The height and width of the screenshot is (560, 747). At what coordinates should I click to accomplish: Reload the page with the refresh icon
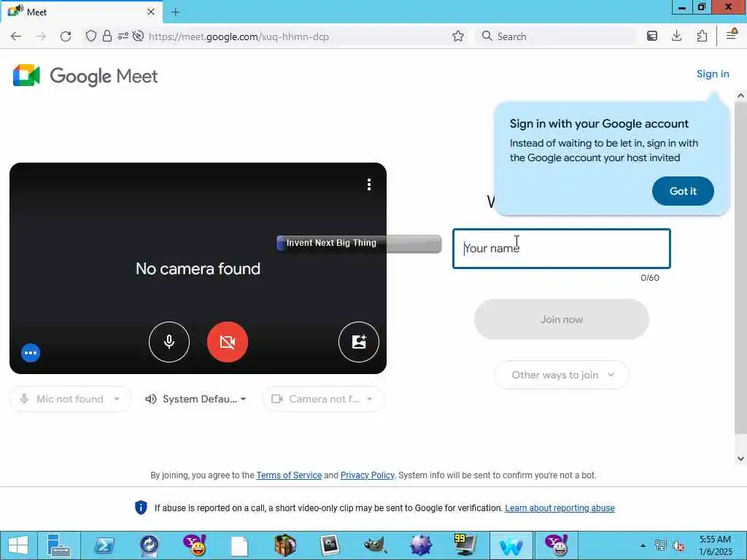tap(66, 36)
